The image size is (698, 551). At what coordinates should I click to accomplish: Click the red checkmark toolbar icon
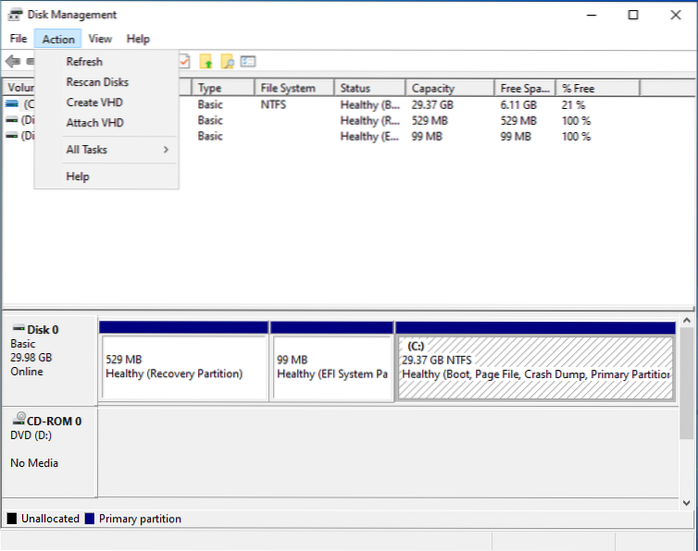click(184, 62)
